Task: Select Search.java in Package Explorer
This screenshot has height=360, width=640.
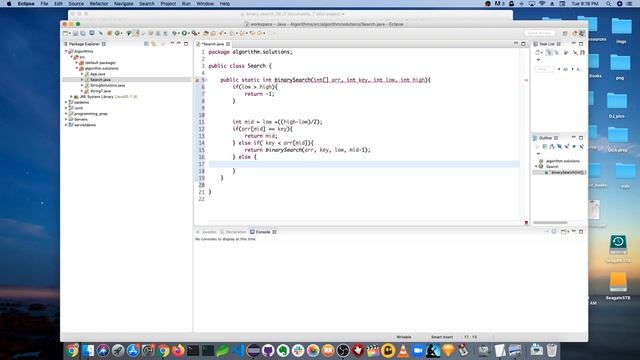Action: [x=100, y=80]
